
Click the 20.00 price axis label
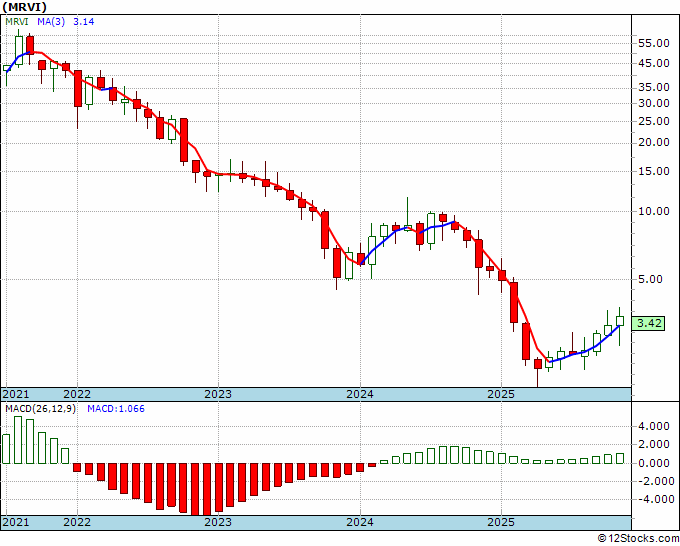coord(654,143)
